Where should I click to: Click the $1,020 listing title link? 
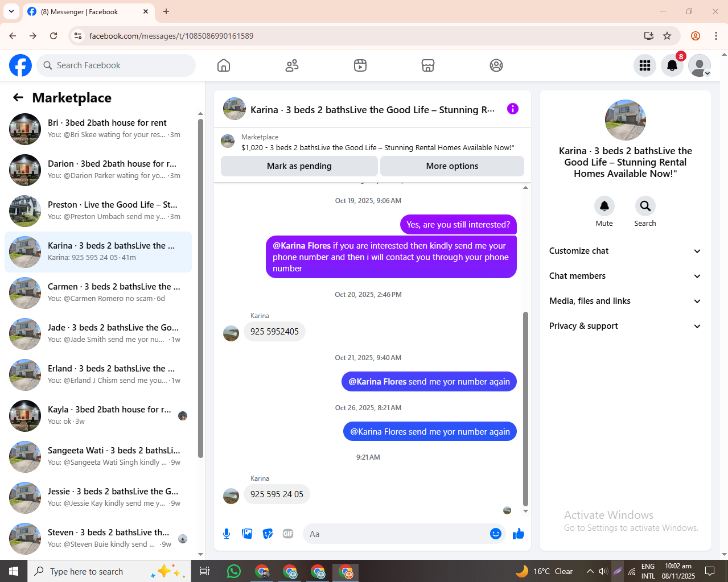point(377,147)
